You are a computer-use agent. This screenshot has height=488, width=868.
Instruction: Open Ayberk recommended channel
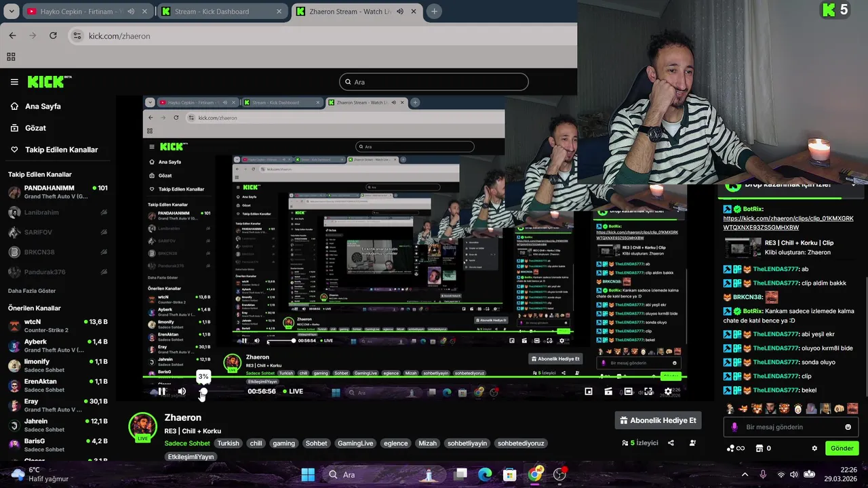pyautogui.click(x=58, y=346)
